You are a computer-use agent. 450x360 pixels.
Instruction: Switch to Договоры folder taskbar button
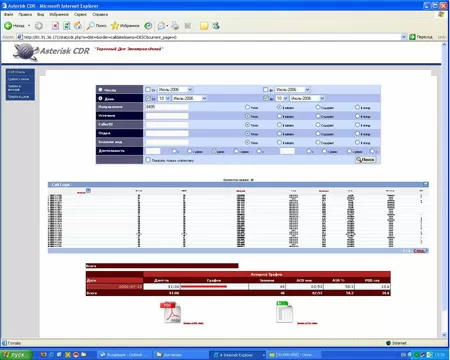point(181,355)
